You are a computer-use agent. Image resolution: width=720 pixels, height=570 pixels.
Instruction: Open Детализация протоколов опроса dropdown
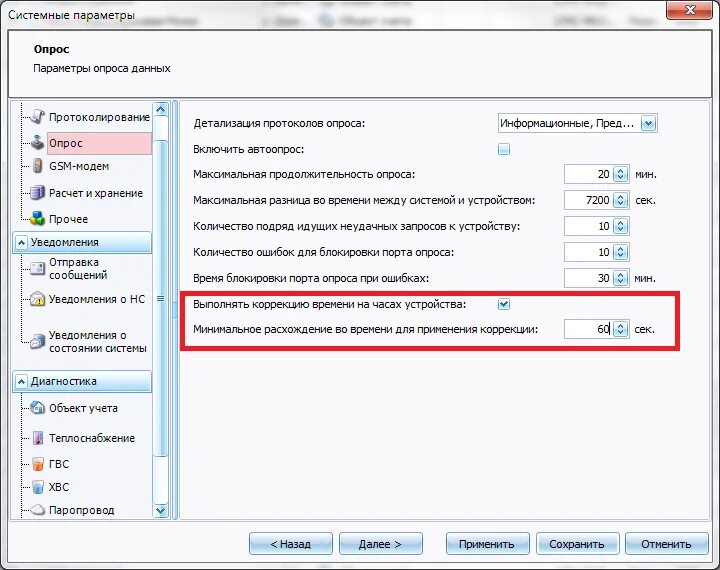click(648, 123)
